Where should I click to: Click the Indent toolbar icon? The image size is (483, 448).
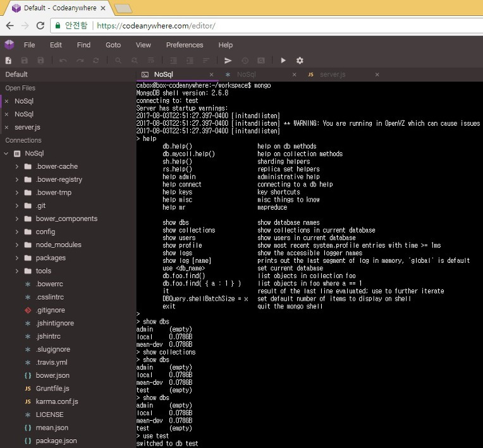pos(190,61)
